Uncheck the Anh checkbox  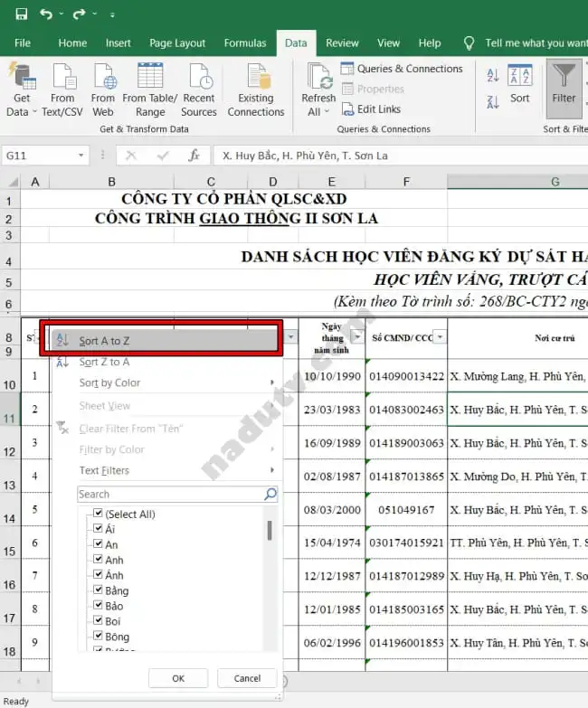coord(98,559)
